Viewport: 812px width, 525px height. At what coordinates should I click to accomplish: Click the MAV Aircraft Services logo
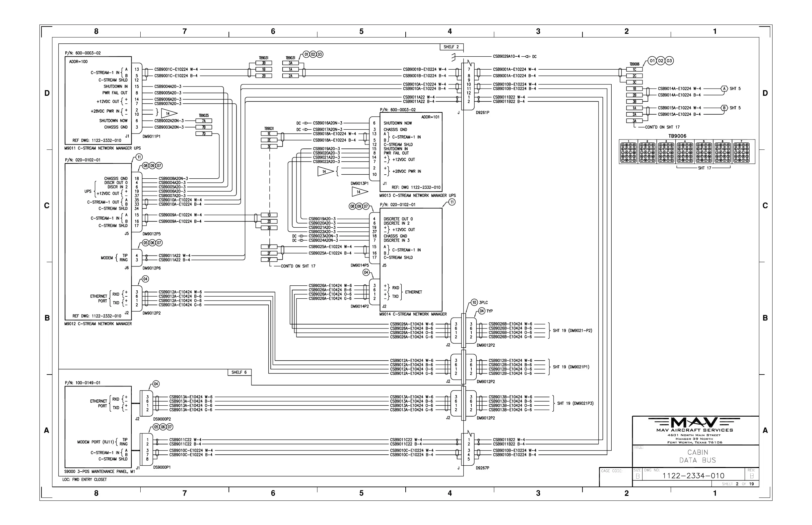tap(694, 423)
